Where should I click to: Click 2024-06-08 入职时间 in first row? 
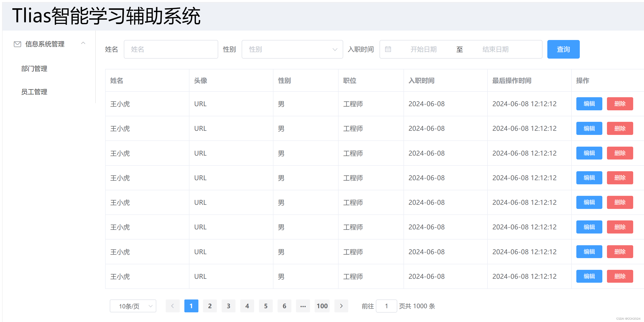coord(426,104)
